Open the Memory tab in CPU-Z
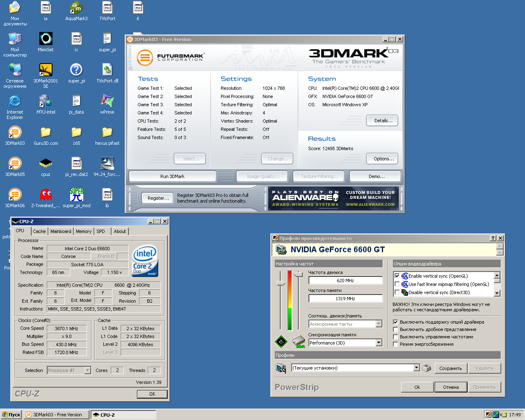525x420 pixels. [84, 231]
